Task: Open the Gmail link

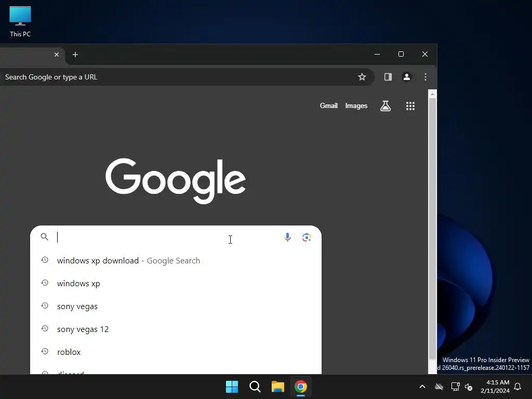Action: click(328, 106)
